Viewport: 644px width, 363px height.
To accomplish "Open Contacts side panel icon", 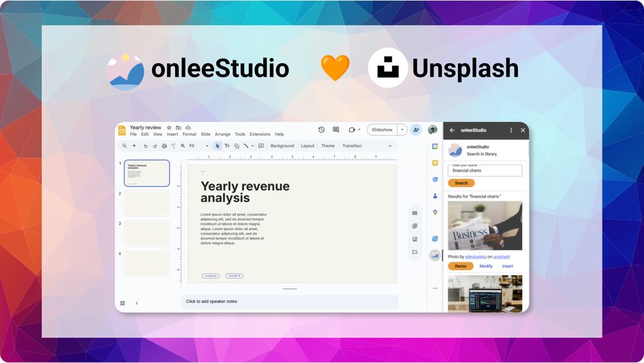I will coord(435,196).
